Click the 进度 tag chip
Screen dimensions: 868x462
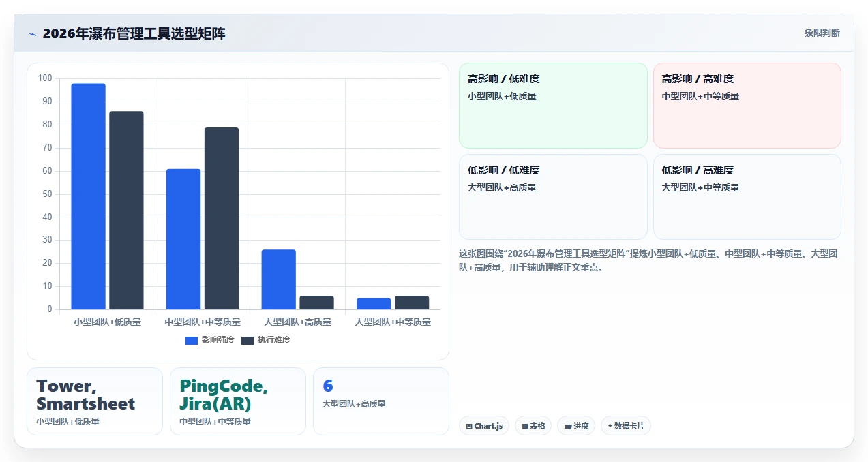(x=576, y=426)
